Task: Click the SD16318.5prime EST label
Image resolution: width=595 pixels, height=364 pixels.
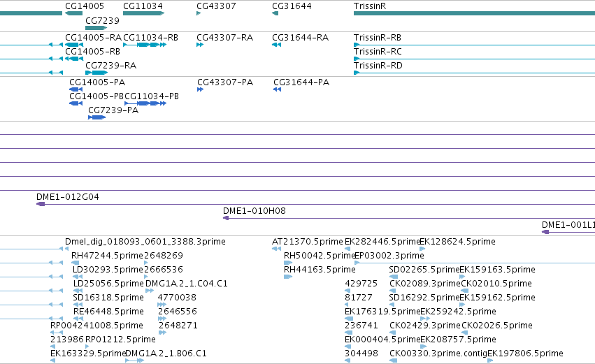Action: click(108, 298)
